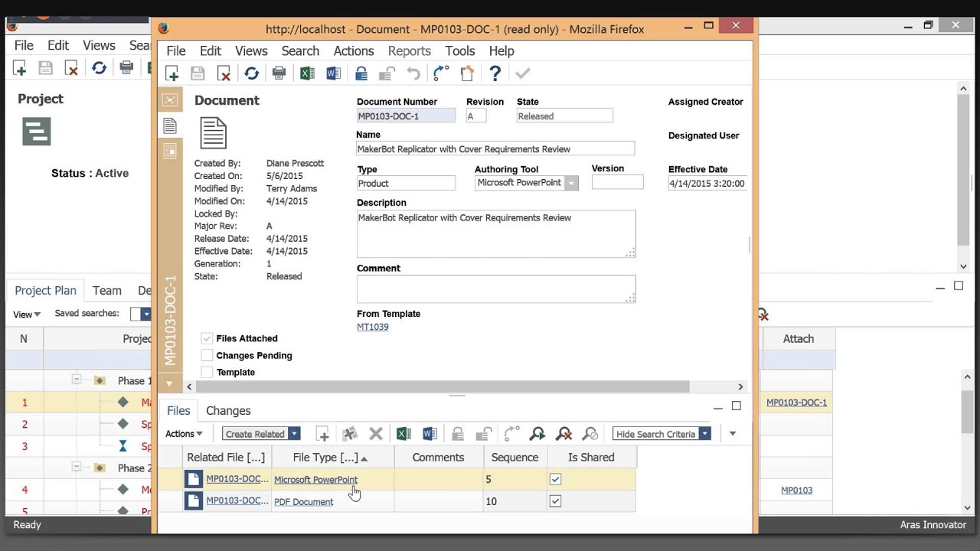Run search using the magnifier with green arrow
The height and width of the screenshot is (551, 980).
coord(537,434)
